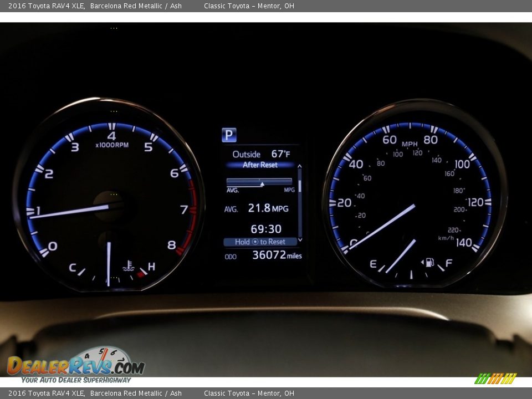
Task: Click Classic Toyota – Mentor, OH in header
Action: tap(249, 6)
